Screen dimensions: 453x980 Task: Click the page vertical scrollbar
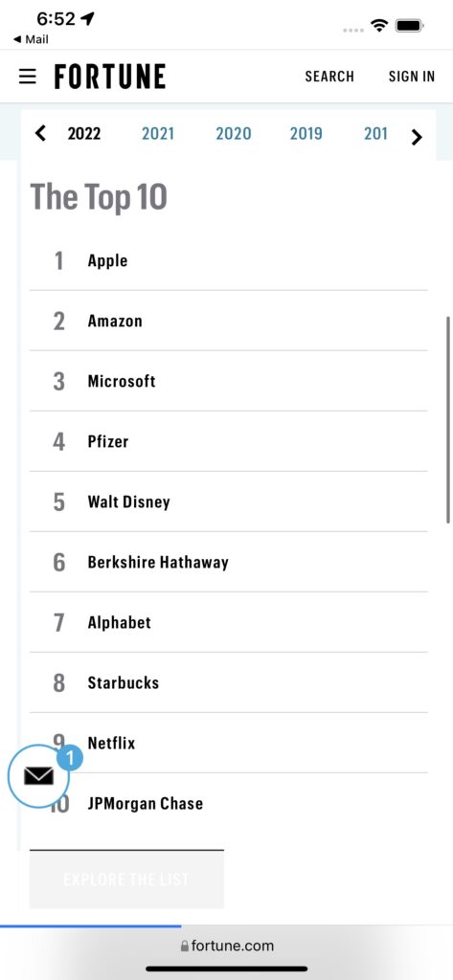click(448, 419)
